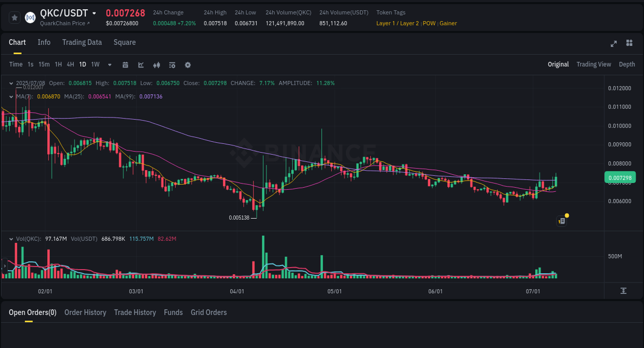Open the news feed icon with yellow dot
Screen dimensions: 644x348
pos(561,220)
